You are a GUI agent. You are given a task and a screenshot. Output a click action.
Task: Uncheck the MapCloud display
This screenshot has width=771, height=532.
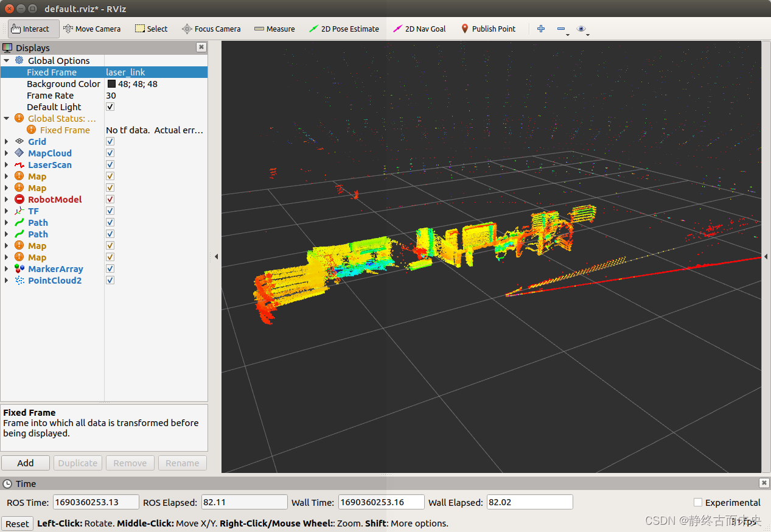click(110, 153)
